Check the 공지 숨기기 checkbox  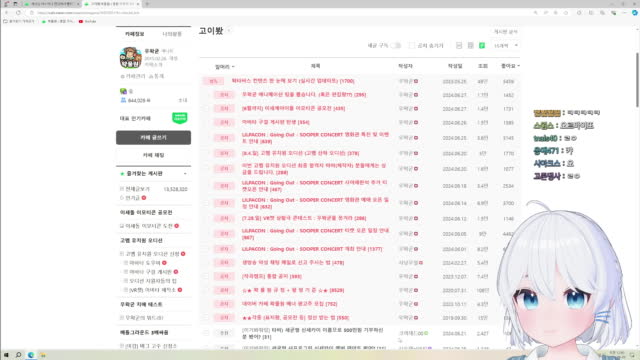411,45
